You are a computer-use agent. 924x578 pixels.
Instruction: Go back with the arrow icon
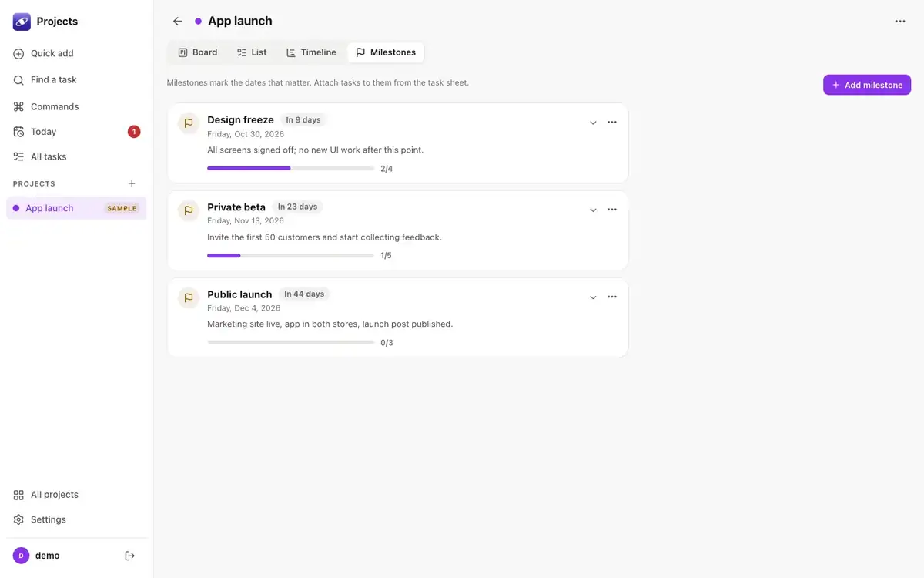(x=178, y=21)
